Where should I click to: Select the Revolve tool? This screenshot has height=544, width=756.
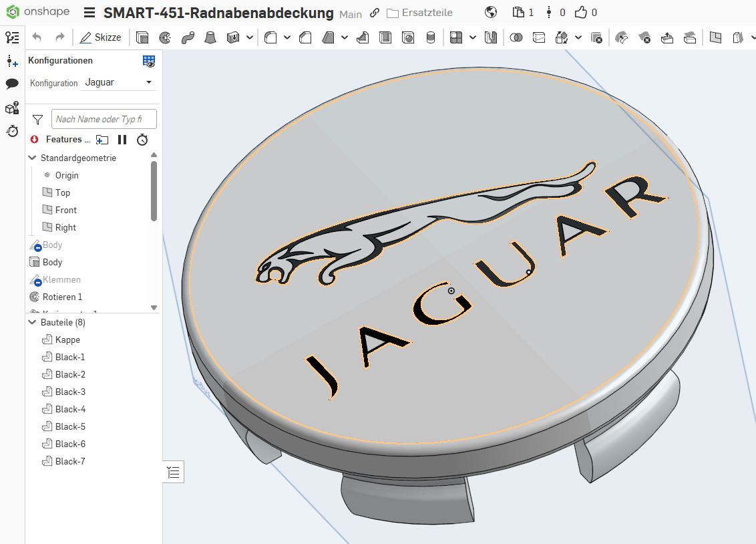(165, 37)
